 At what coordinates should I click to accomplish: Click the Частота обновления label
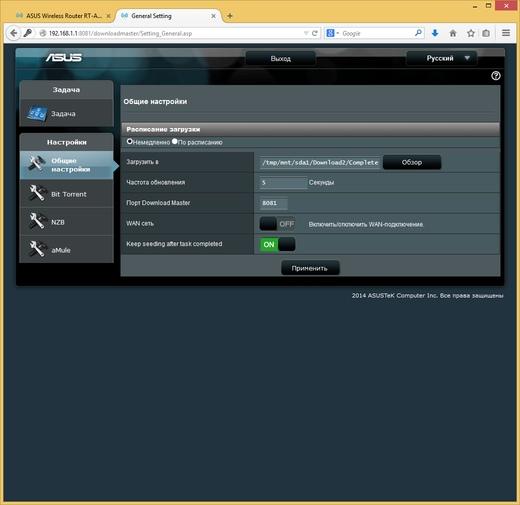[x=156, y=182]
